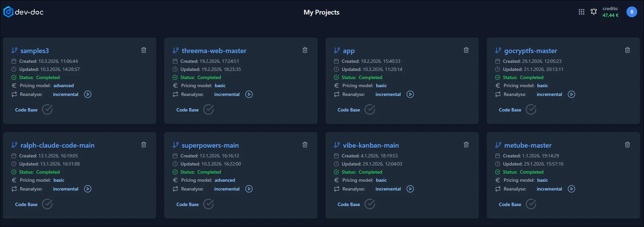Change gocryptfs-master reanalyse mode incremental
This screenshot has height=227, width=644.
click(549, 94)
